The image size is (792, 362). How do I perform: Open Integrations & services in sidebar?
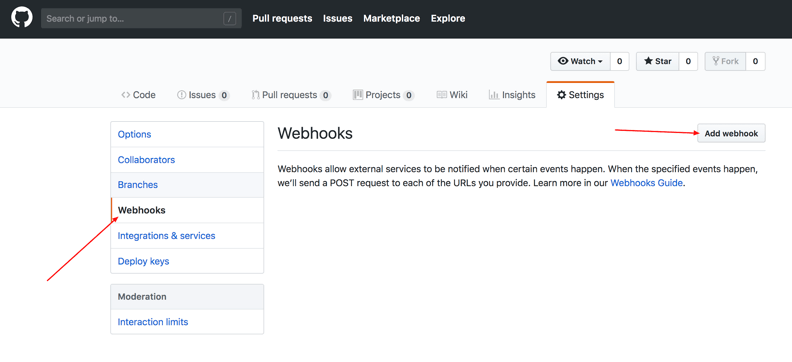187,236
